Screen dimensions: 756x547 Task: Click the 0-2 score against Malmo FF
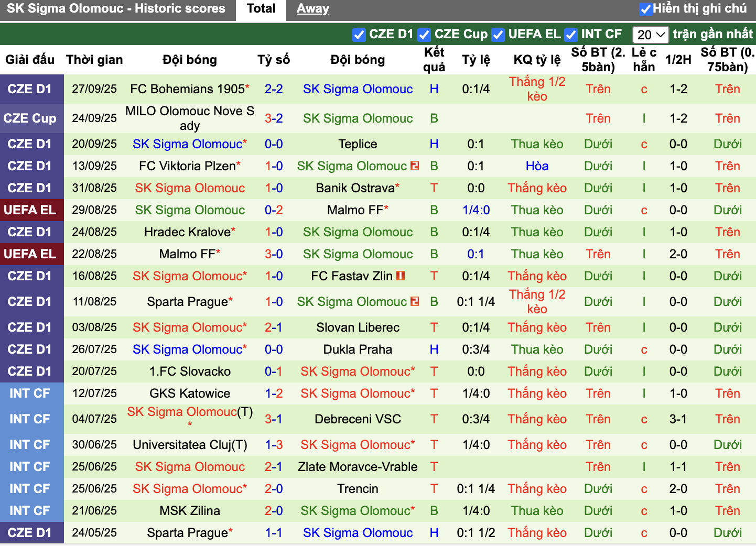274,210
